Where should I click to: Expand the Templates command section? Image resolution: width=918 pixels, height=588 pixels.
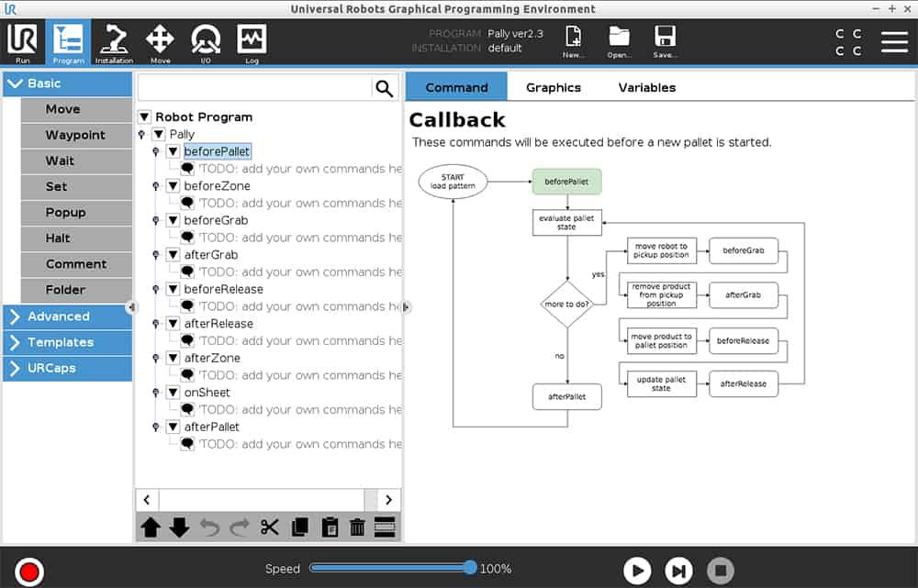pyautogui.click(x=67, y=342)
